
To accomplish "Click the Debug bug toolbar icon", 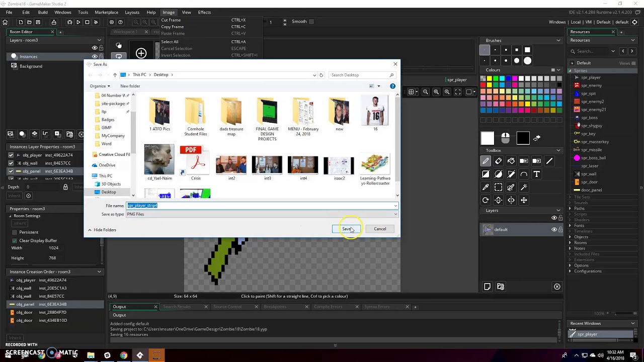I will click(x=69, y=22).
